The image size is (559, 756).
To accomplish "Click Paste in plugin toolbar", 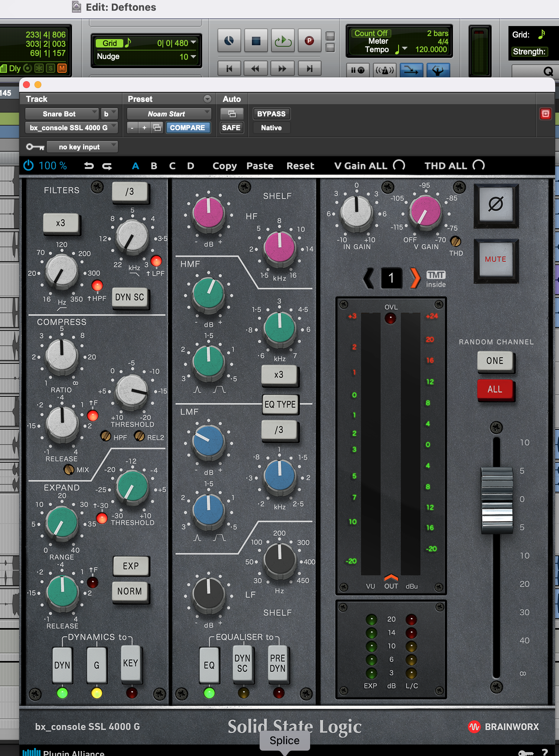I will [260, 166].
